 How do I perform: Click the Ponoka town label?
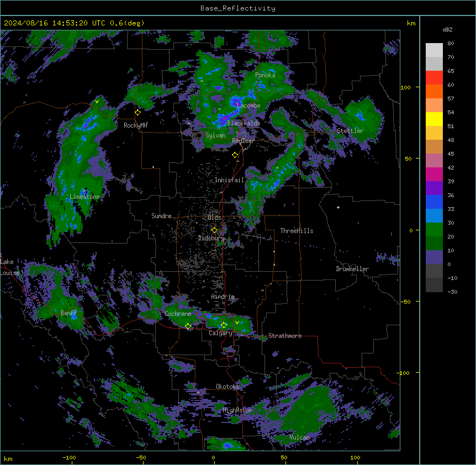265,75
